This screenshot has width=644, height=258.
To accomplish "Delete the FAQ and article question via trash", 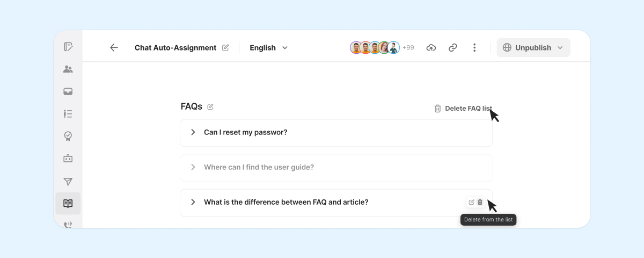I will click(480, 202).
